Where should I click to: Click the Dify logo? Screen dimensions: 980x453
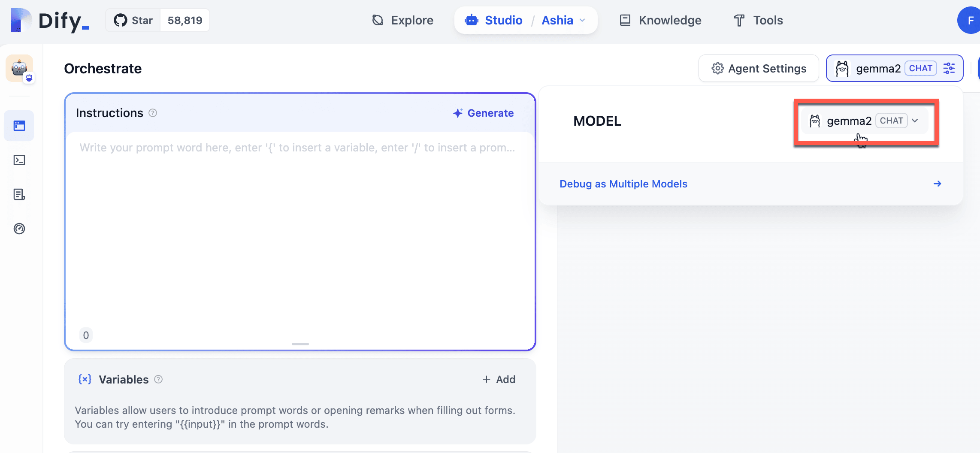(50, 20)
